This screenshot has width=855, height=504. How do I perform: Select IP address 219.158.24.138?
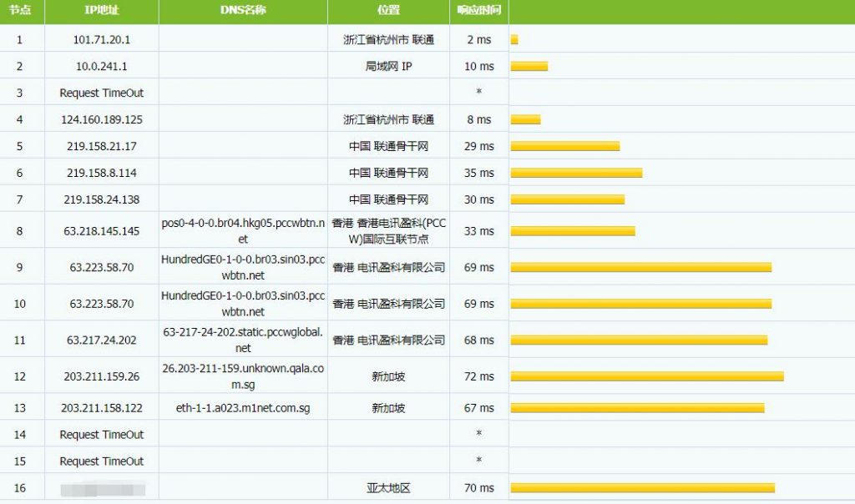point(101,200)
